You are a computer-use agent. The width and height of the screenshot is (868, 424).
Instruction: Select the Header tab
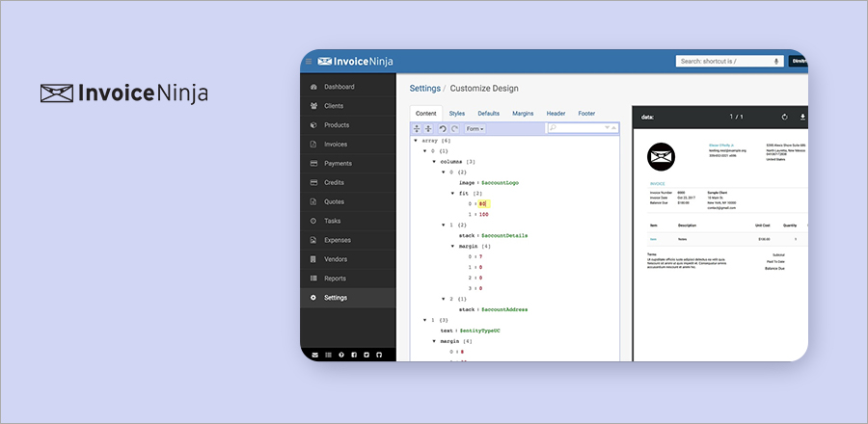click(556, 114)
